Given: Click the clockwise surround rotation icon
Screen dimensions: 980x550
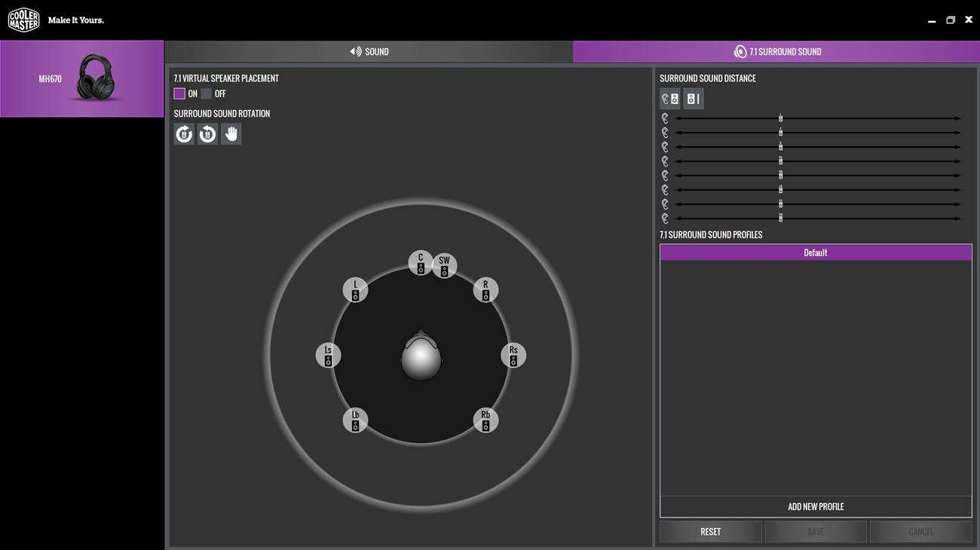Looking at the screenshot, I should (184, 134).
